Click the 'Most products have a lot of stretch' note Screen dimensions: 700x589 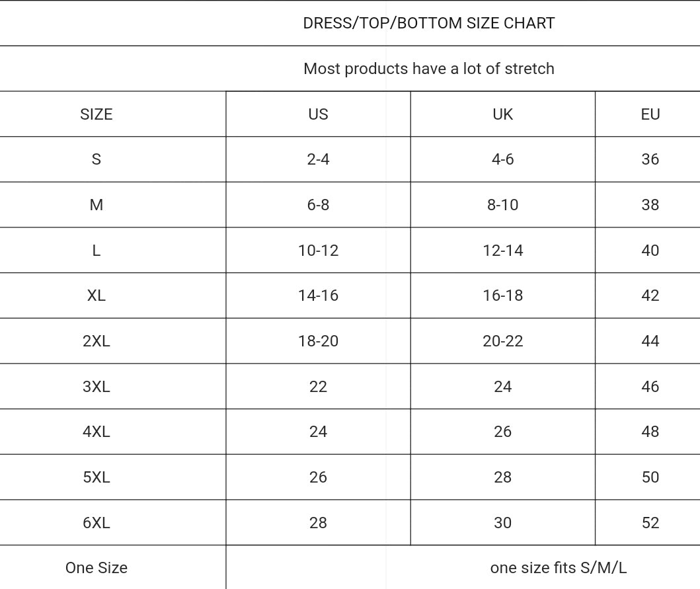tap(428, 69)
